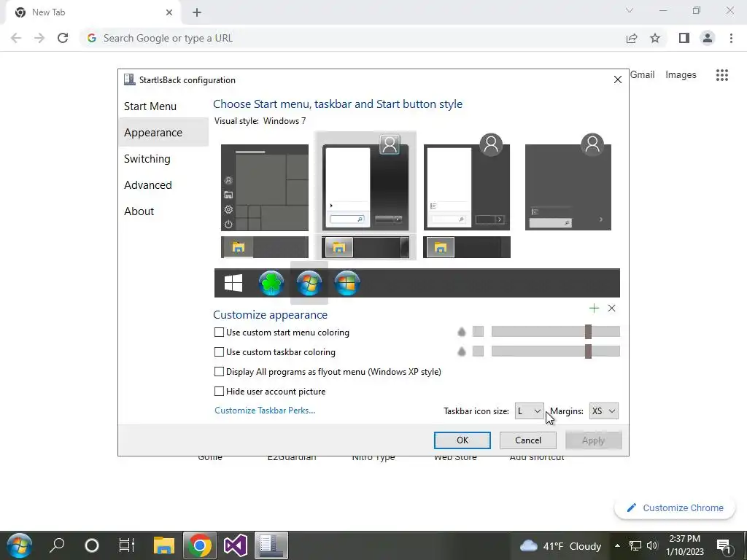
Task: Enable Use custom start menu coloring
Action: pyautogui.click(x=219, y=332)
